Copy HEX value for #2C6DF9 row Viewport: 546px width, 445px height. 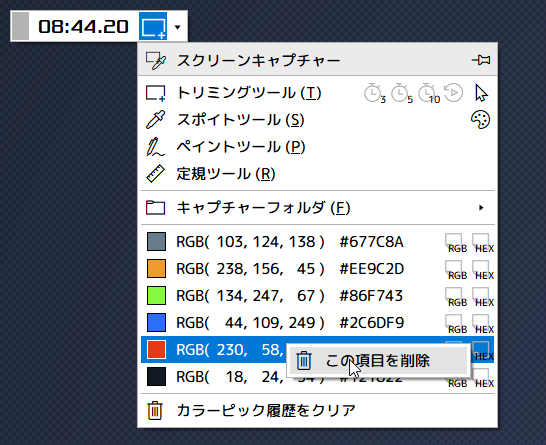483,324
